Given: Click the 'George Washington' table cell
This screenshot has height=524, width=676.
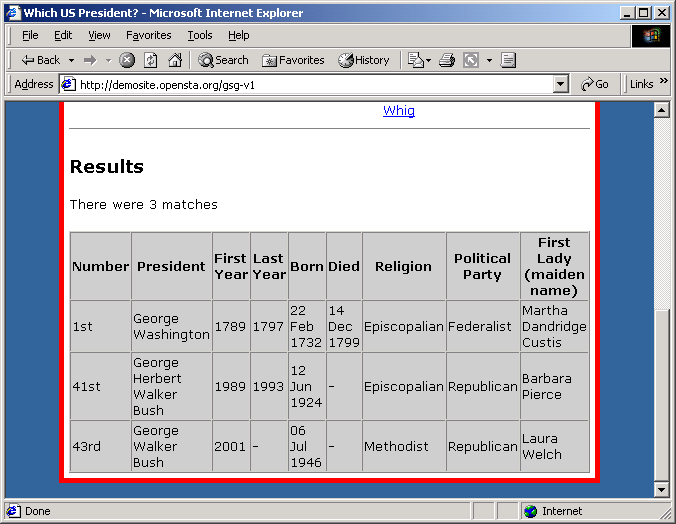Looking at the screenshot, I should [171, 326].
